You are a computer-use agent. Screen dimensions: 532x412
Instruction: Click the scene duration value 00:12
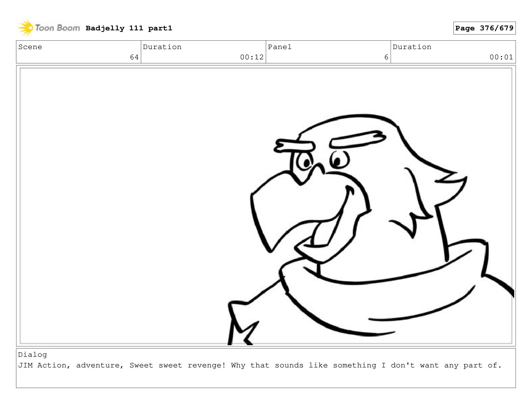(x=252, y=57)
